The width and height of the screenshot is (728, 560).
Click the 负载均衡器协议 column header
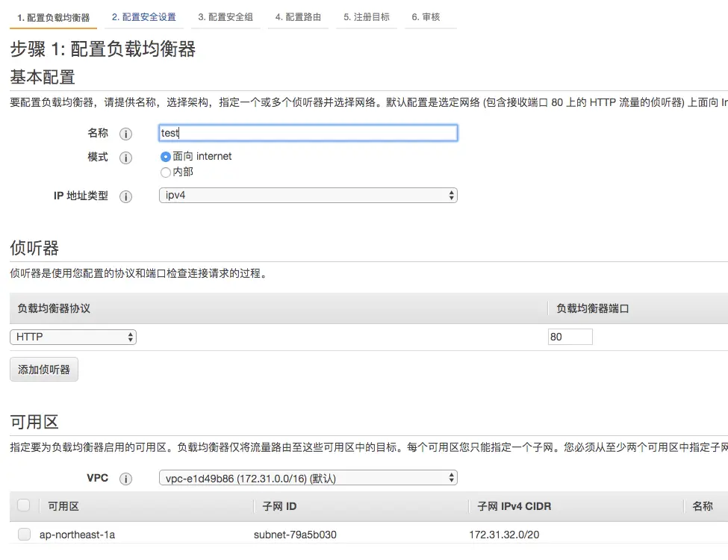54,308
